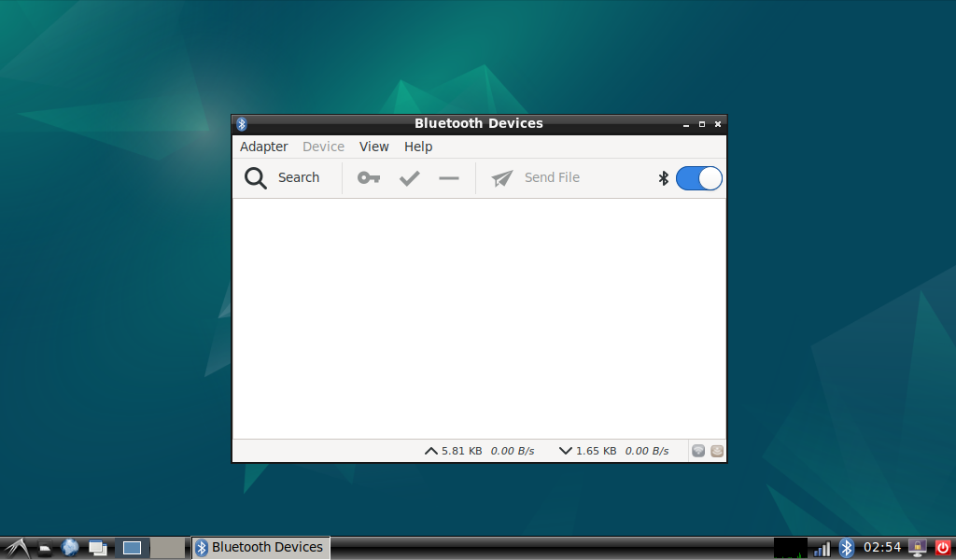Click the grey wireless status bar icon

click(698, 451)
